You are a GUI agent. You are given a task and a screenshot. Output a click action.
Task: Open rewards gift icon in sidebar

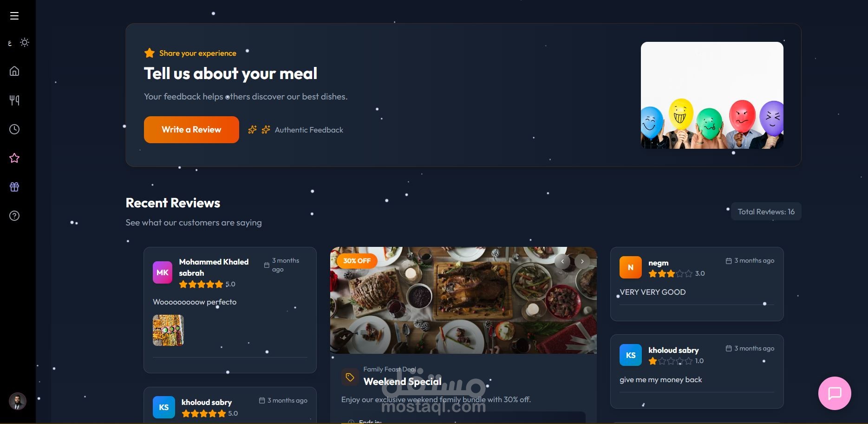pos(14,187)
